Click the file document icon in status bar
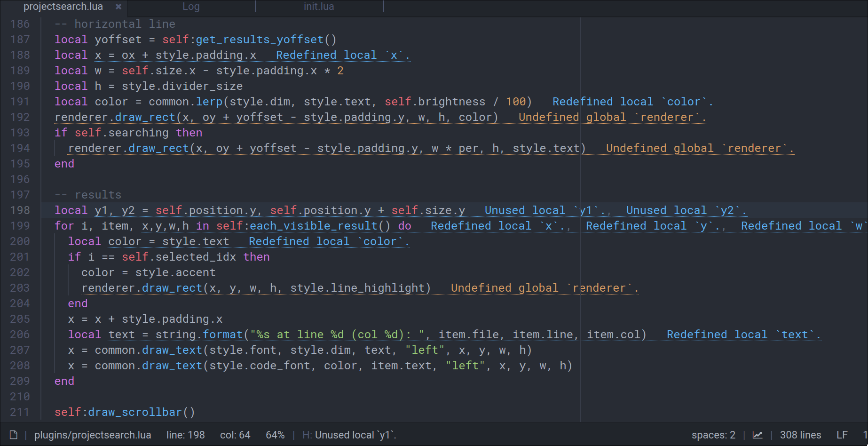The height and width of the screenshot is (446, 868). pyautogui.click(x=14, y=435)
